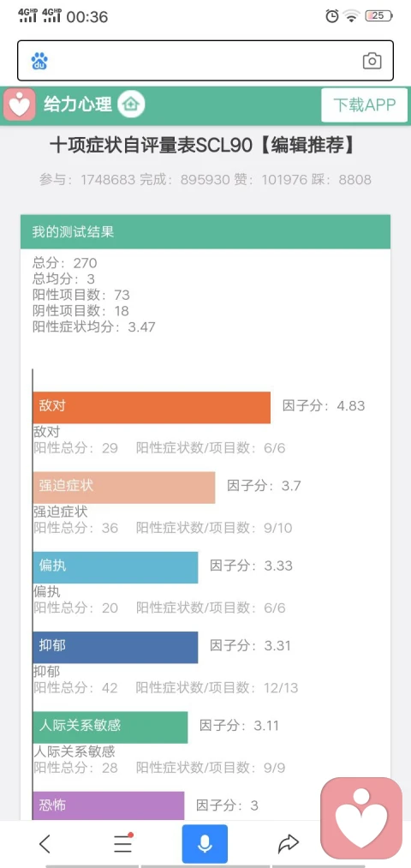Screen dimensions: 411x868
Task: Go back with the browser arrow
Action: click(45, 844)
